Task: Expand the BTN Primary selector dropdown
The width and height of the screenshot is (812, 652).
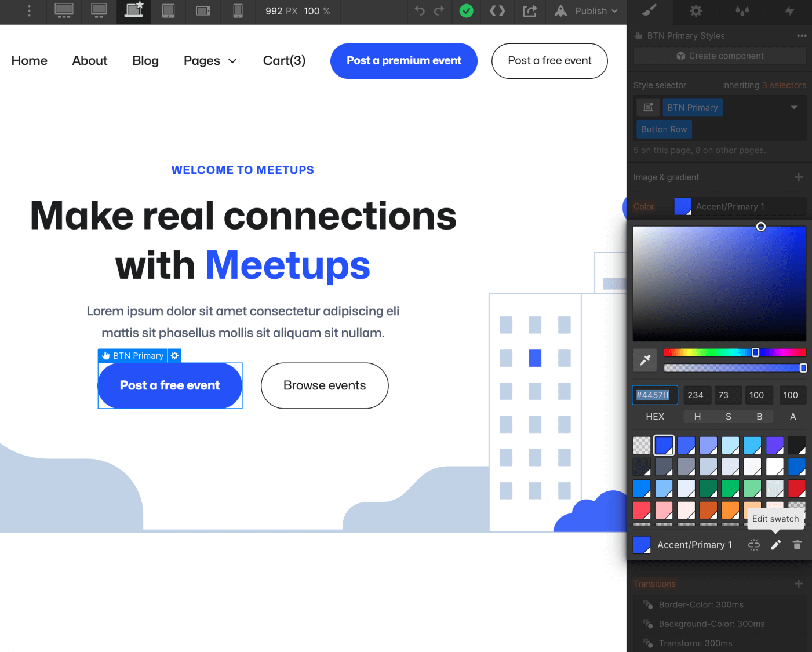Action: [x=794, y=107]
